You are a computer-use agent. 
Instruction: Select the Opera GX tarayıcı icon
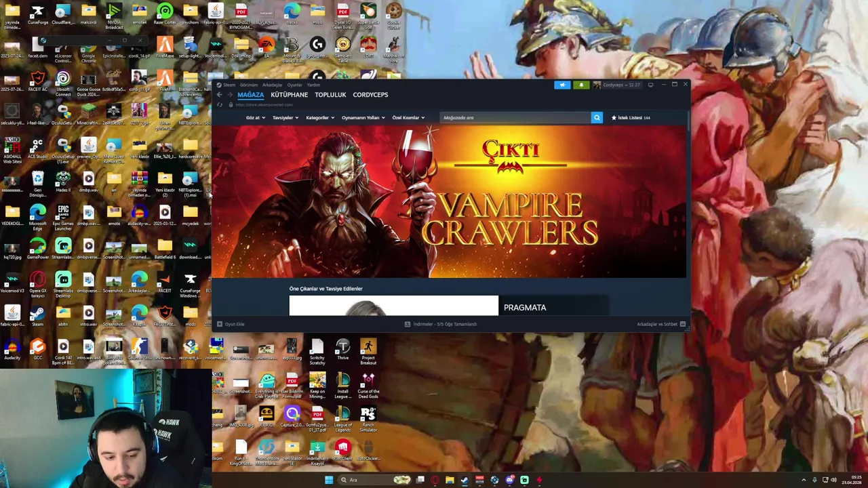(x=37, y=285)
